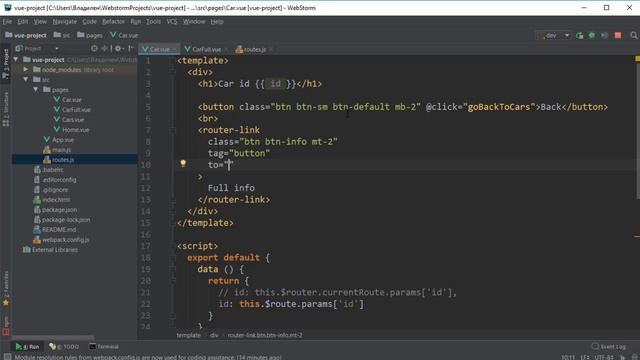Open the Terminal tool window
Screen dimensions: 640x360
point(104,347)
